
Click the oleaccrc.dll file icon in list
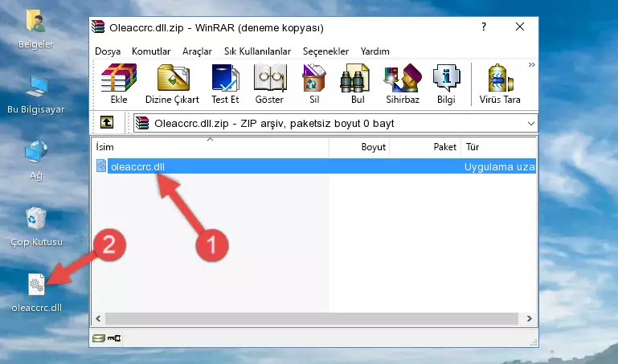coord(101,166)
